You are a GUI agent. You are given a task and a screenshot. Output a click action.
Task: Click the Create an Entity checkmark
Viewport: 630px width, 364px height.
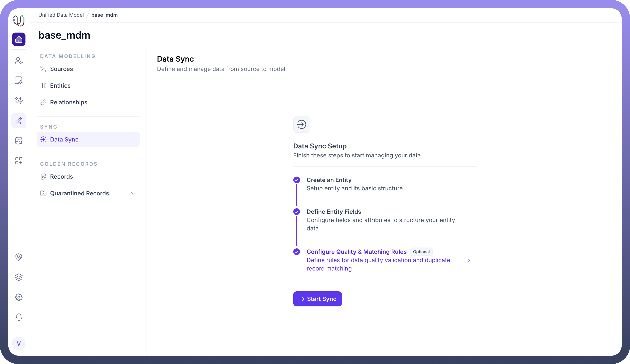(296, 180)
